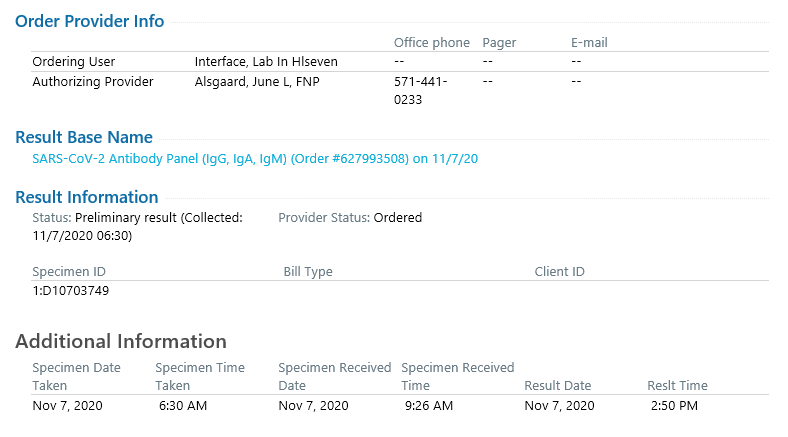788x437 pixels.
Task: Open the SARS-CoV-2 Antibody Panel order link
Action: coord(255,159)
